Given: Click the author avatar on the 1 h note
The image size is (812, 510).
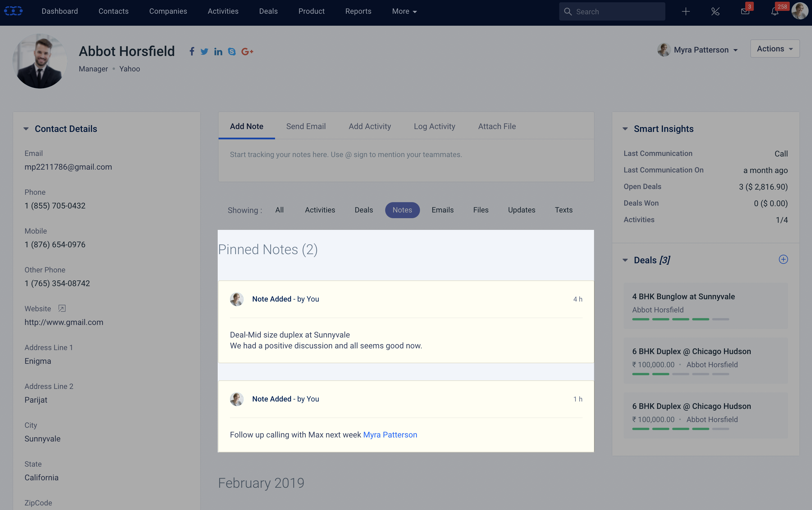Looking at the screenshot, I should point(237,399).
